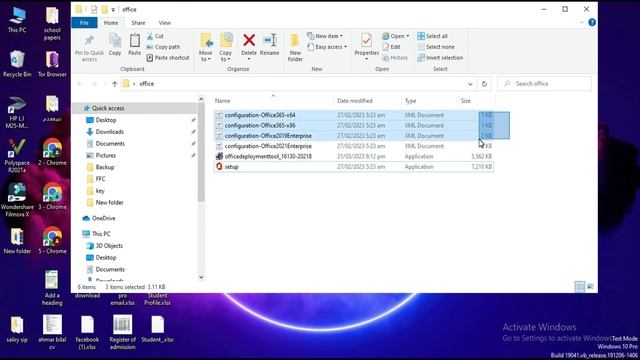Image resolution: width=640 pixels, height=360 pixels.
Task: Select file configuration-Office365-x86
Action: [353, 125]
